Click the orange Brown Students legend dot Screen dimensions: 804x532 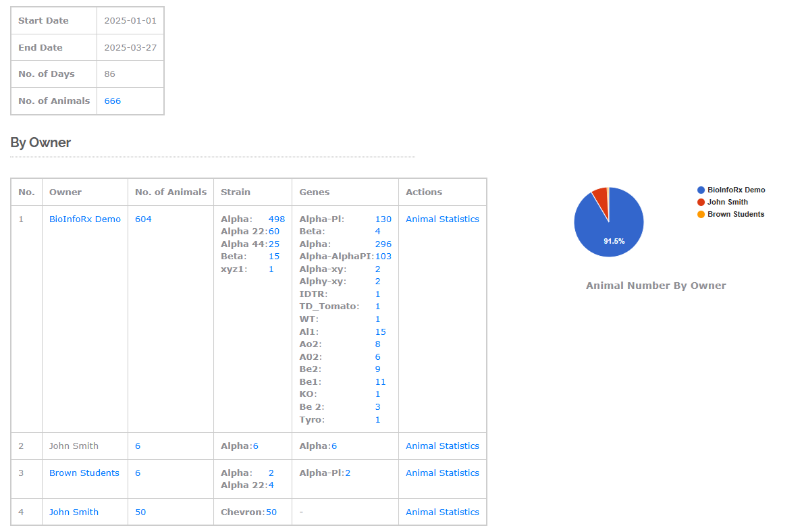point(701,215)
